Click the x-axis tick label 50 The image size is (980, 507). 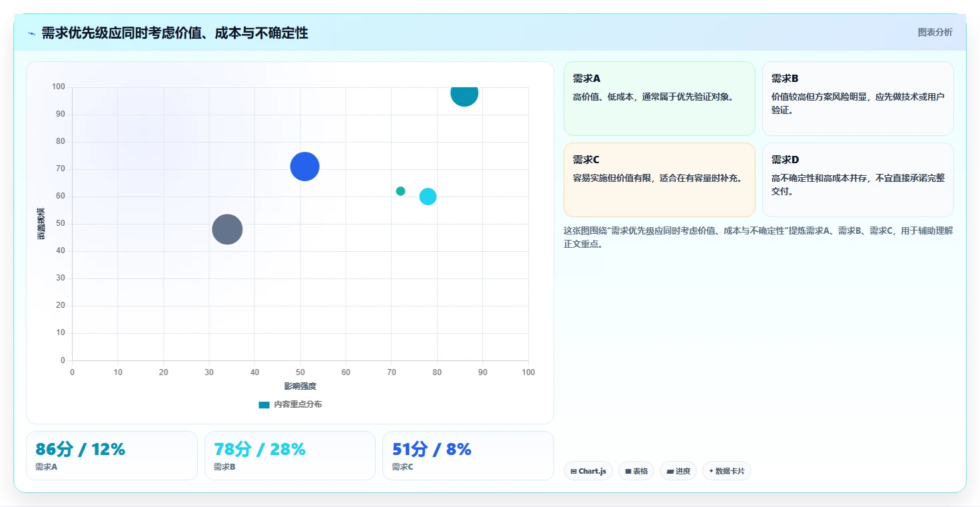click(x=300, y=372)
